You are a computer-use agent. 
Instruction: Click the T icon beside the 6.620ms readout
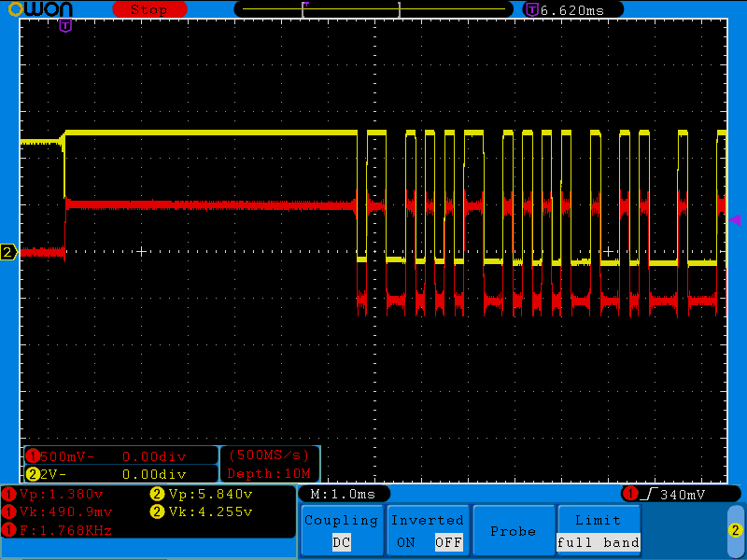pyautogui.click(x=531, y=9)
